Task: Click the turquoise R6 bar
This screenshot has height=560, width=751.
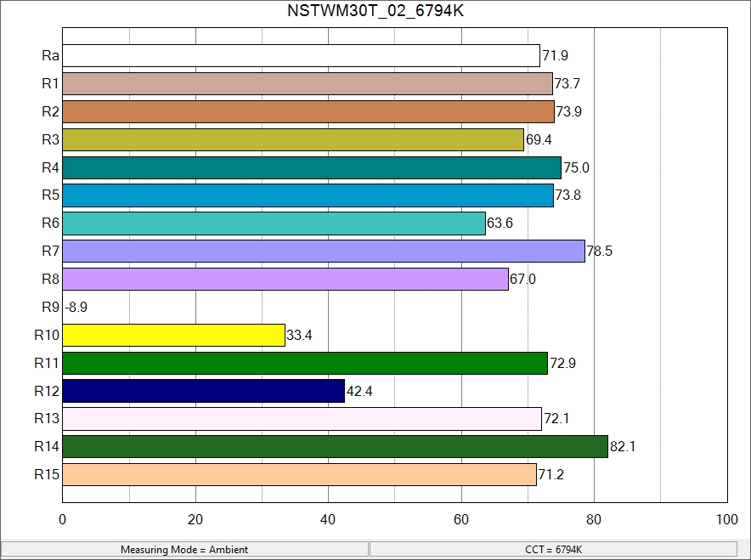Action: pyautogui.click(x=274, y=223)
